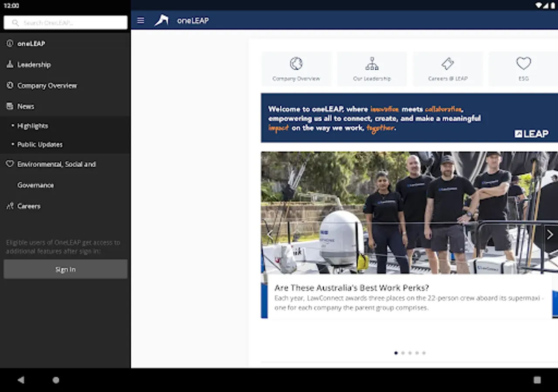Focus the Search OneLEAP field
Viewport: 558px width, 392px height.
pos(65,23)
